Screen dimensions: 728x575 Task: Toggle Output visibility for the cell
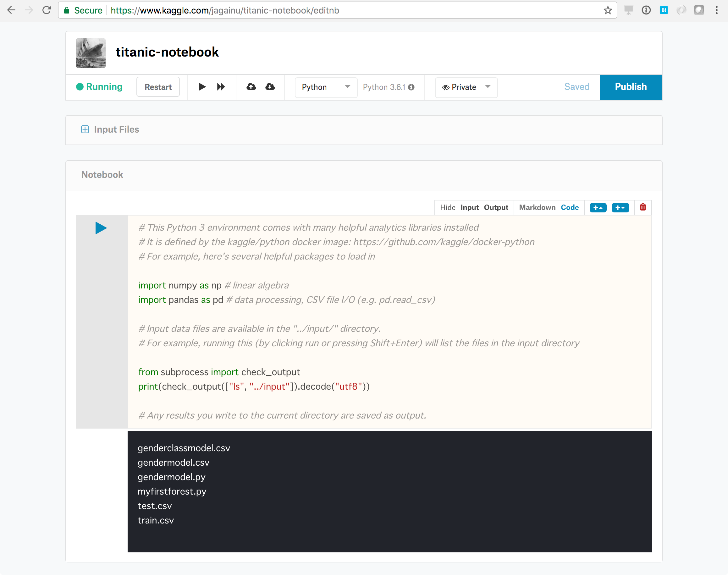pos(496,207)
